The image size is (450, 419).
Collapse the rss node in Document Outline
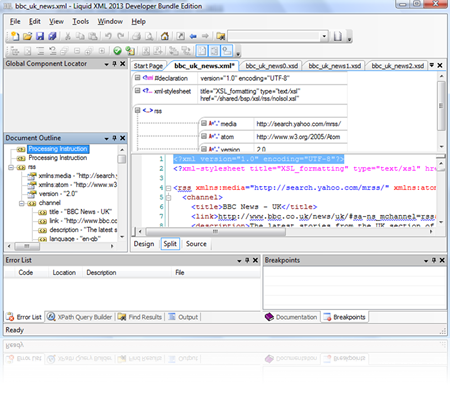pos(11,167)
